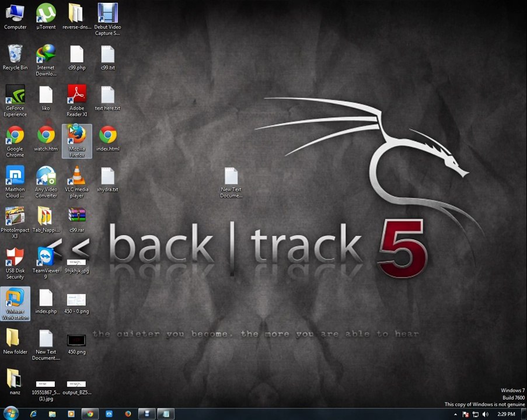527x420 pixels.
Task: Select New Text Docume... file near dragon logo
Action: pos(231,182)
